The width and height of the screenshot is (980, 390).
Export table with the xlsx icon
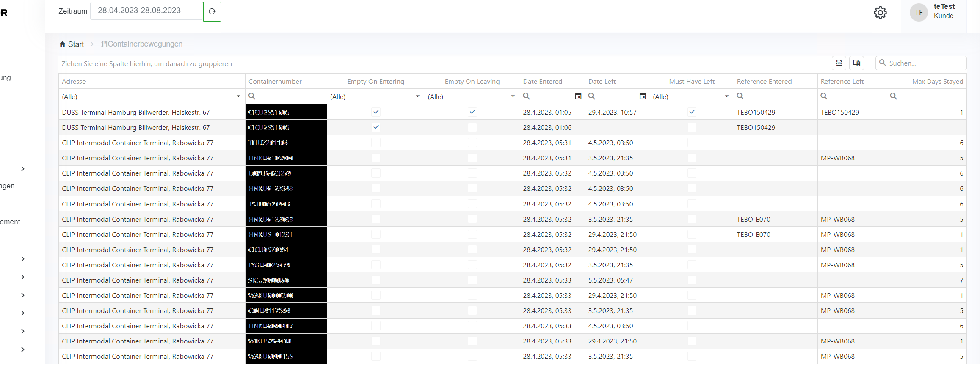coord(839,63)
